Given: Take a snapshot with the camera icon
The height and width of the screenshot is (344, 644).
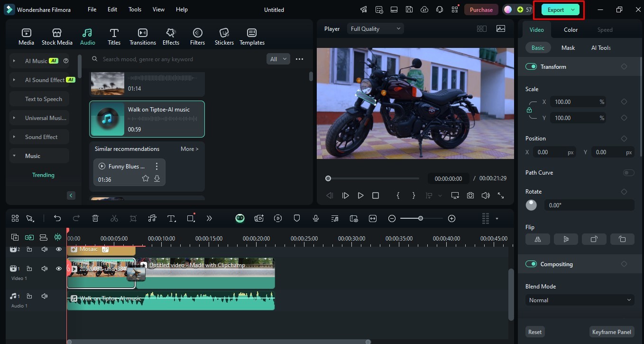Looking at the screenshot, I should click(x=470, y=195).
